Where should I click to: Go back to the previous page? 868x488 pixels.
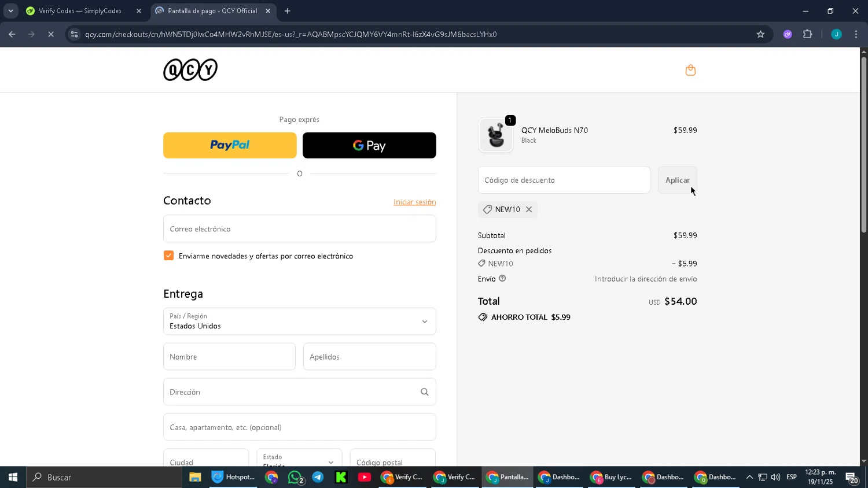[x=12, y=34]
